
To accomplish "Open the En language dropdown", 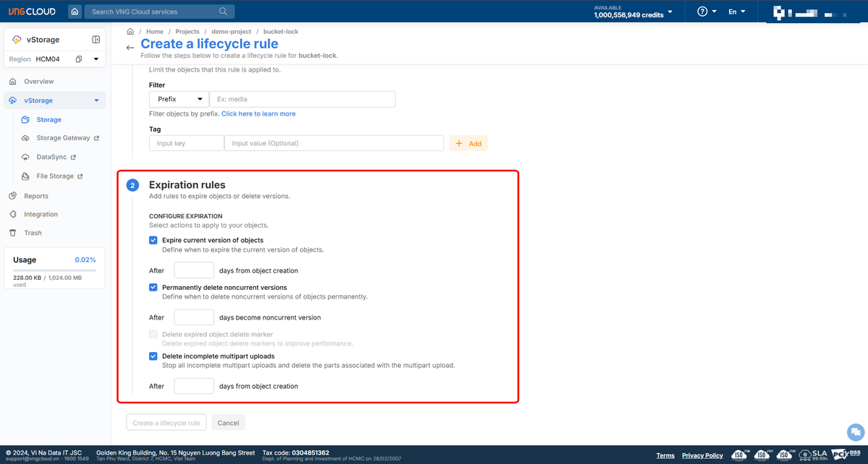I will (x=736, y=12).
